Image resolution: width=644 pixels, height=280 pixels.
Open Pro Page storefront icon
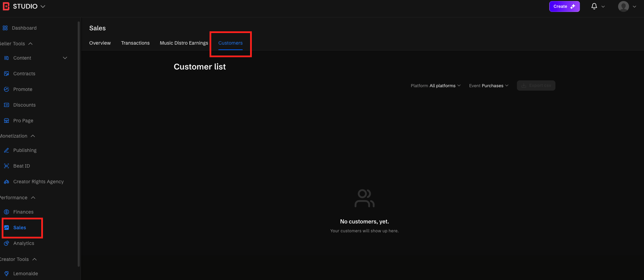coord(6,121)
